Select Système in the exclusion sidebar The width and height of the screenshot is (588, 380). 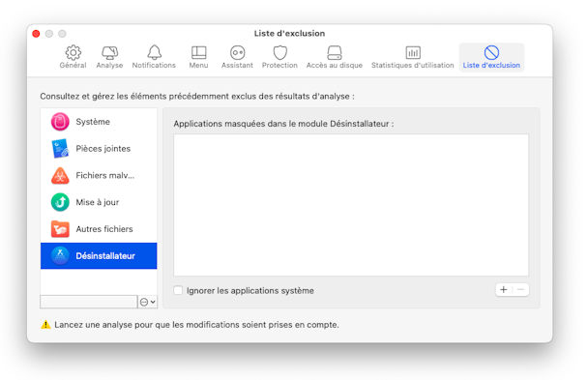(x=99, y=122)
